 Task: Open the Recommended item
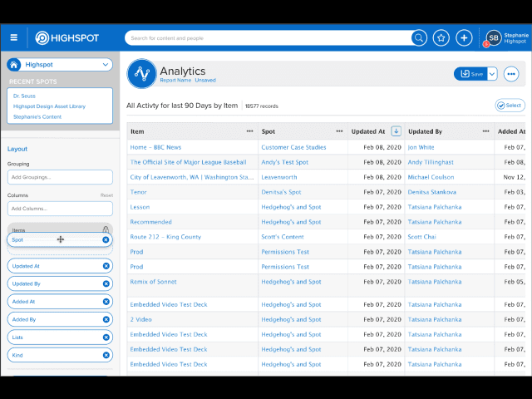151,222
